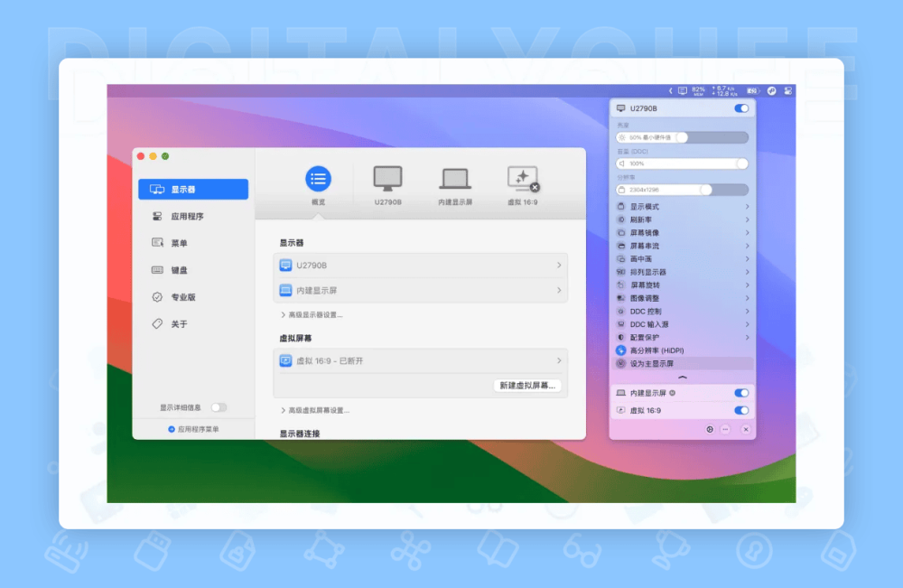Expand 高级显示器设置... disclosure
Image resolution: width=903 pixels, height=588 pixels.
(312, 315)
